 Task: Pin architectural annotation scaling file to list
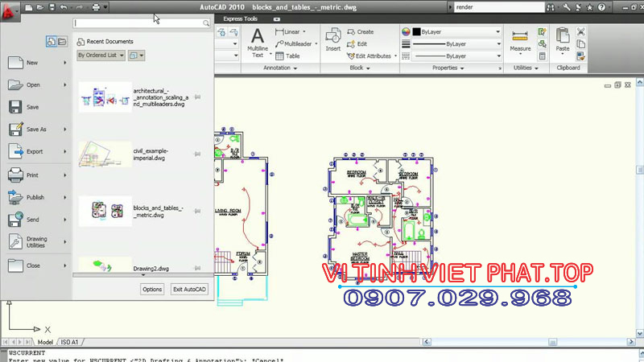197,97
